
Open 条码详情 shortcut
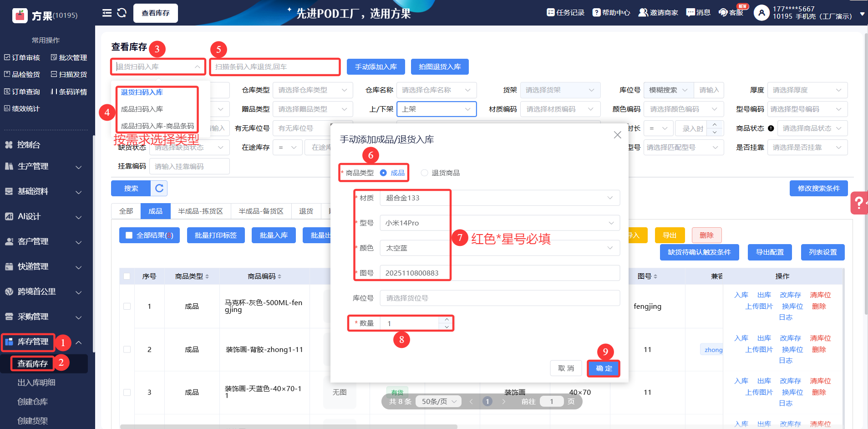(x=69, y=92)
